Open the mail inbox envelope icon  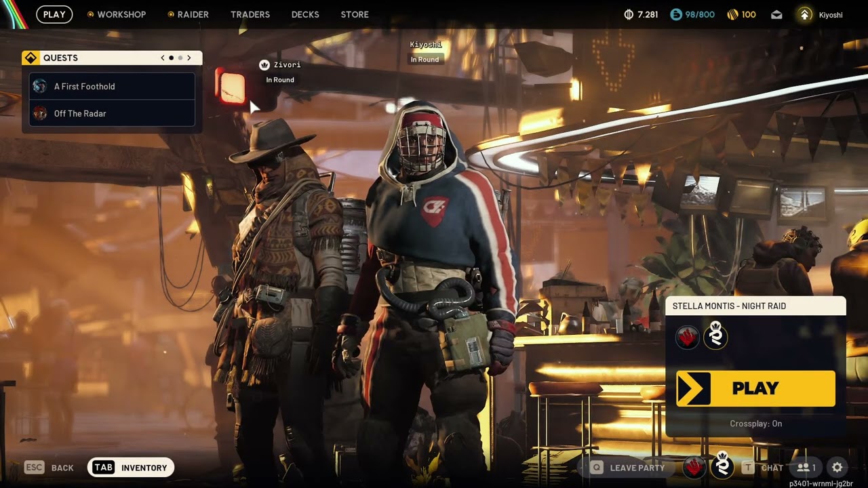pos(777,14)
